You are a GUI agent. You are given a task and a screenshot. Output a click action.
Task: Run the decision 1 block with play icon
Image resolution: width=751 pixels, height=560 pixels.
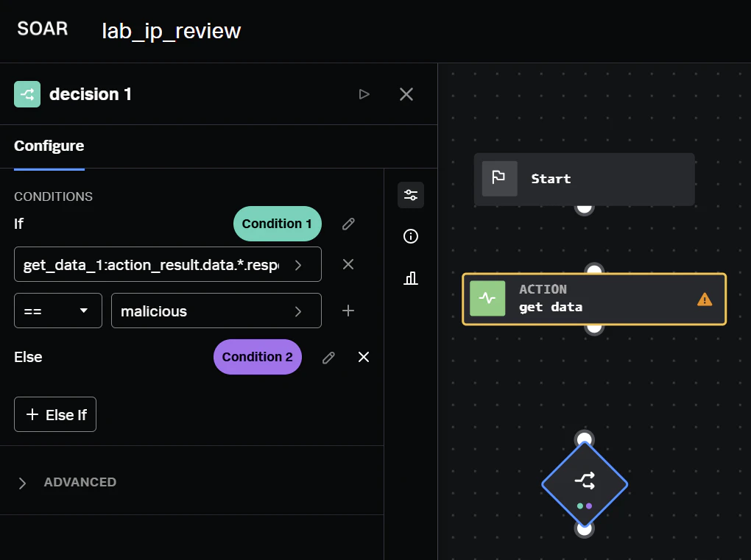click(364, 94)
